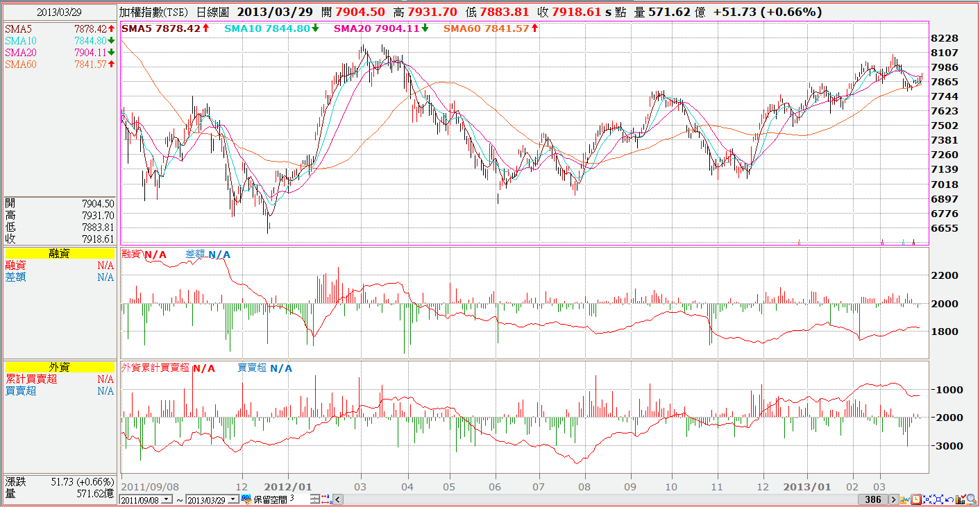980x507 pixels.
Task: Click the 2013/03/29 date header at top left
Action: (59, 12)
